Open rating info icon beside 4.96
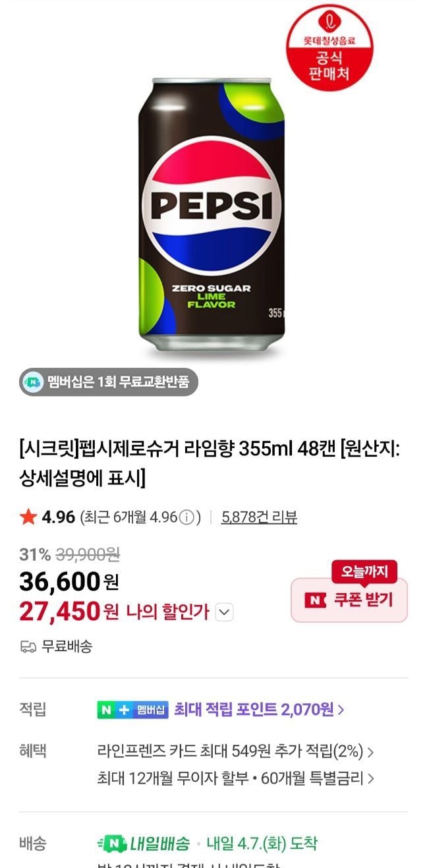 186,517
